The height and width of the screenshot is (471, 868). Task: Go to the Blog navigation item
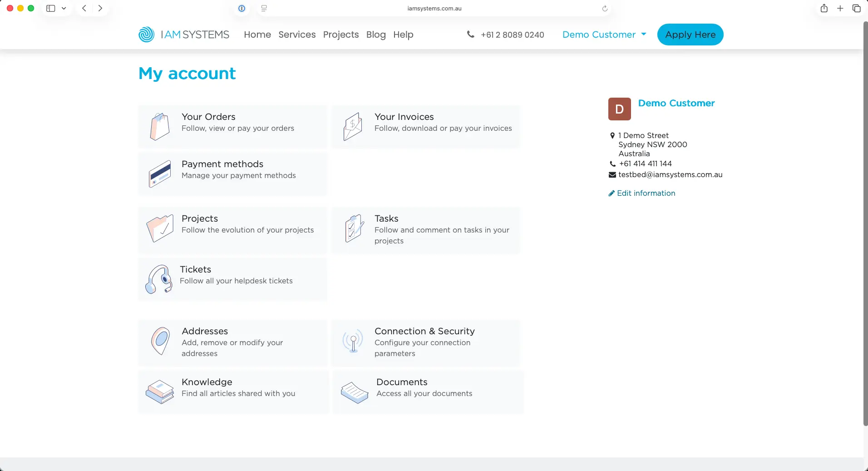375,35
